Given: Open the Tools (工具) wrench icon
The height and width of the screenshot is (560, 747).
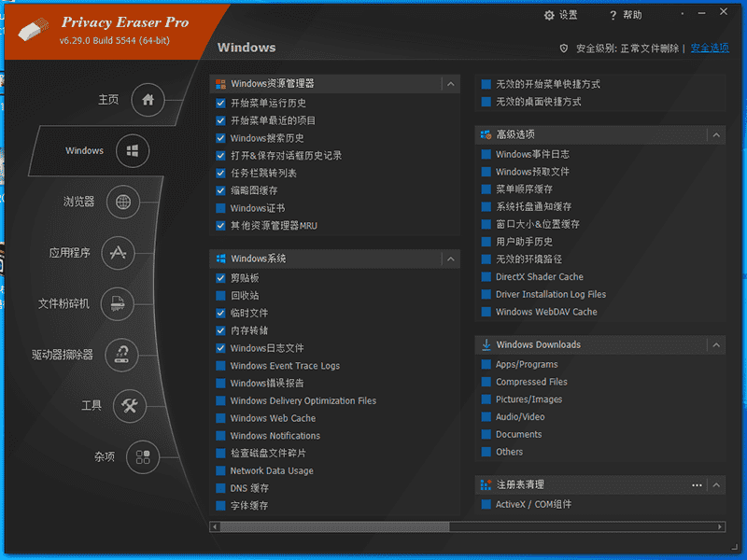Looking at the screenshot, I should (x=129, y=406).
